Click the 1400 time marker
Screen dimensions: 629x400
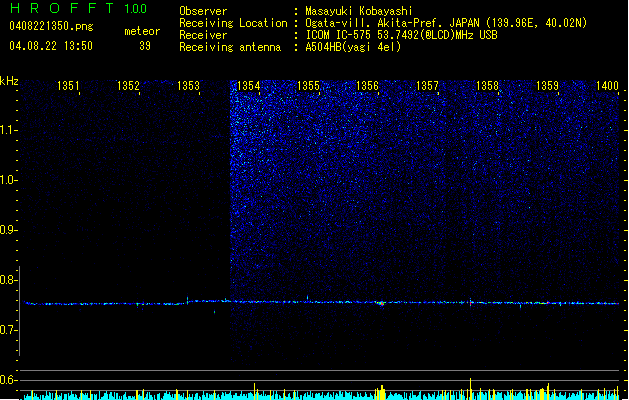pos(607,85)
